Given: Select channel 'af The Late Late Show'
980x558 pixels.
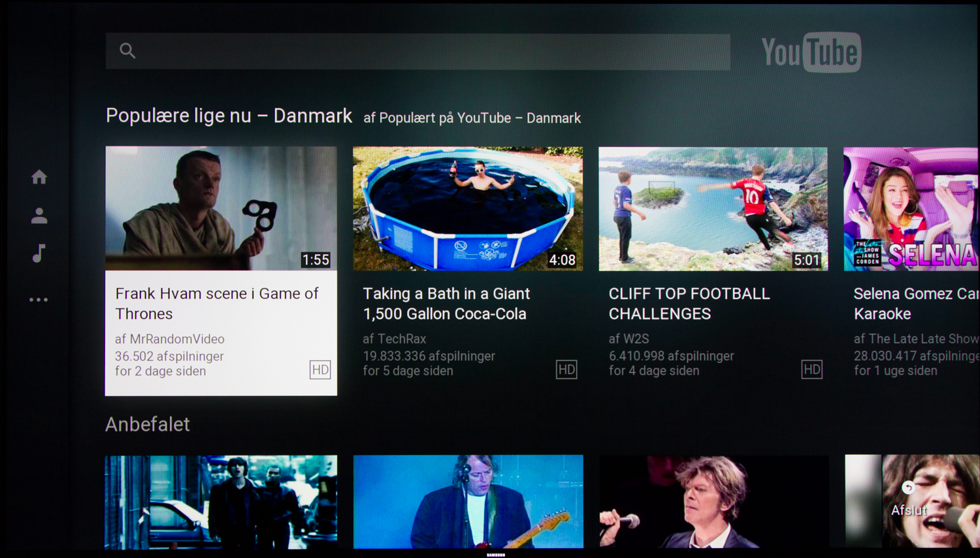Looking at the screenshot, I should [x=916, y=338].
